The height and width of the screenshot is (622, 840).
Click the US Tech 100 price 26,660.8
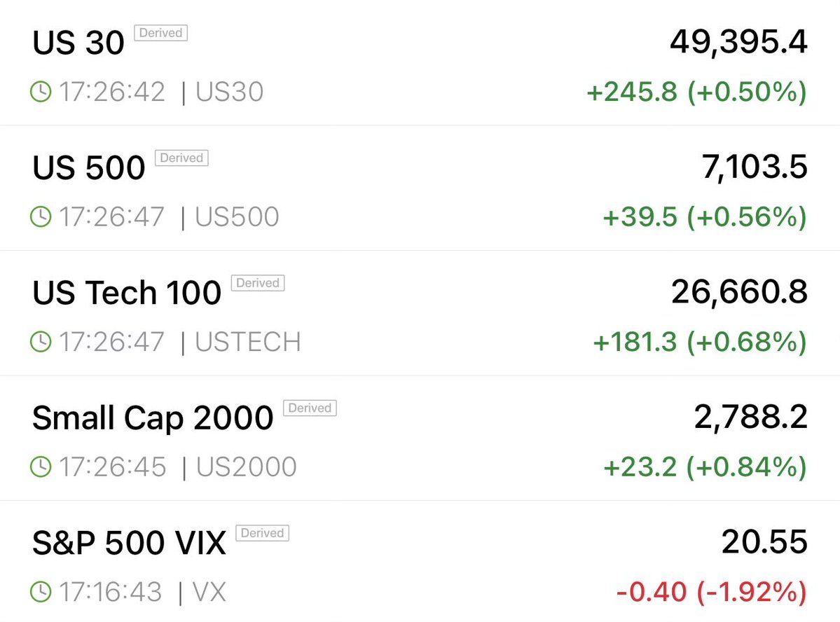click(739, 293)
